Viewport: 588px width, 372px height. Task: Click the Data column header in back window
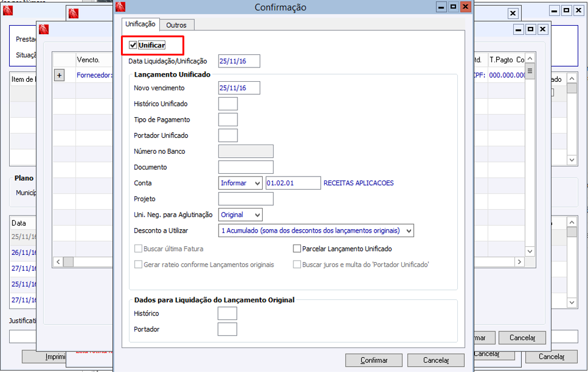tap(19, 223)
